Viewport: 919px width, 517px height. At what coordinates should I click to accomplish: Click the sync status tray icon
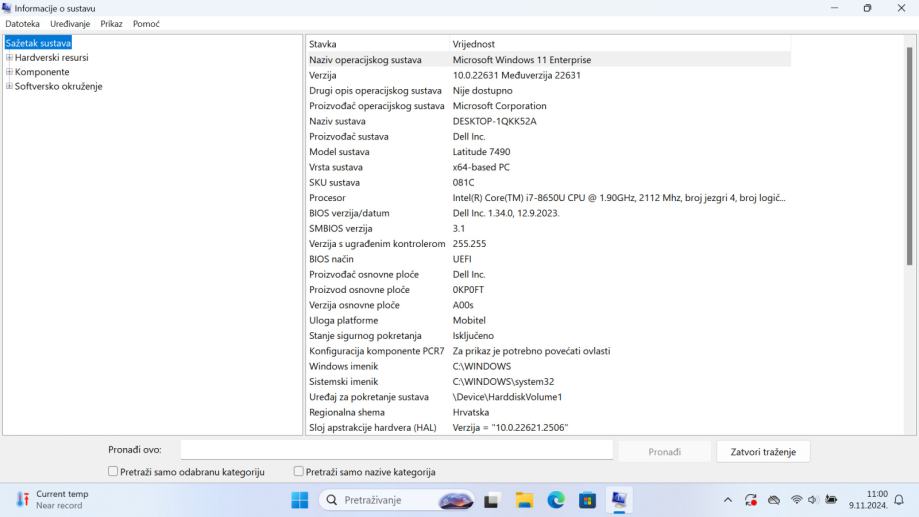pyautogui.click(x=751, y=500)
